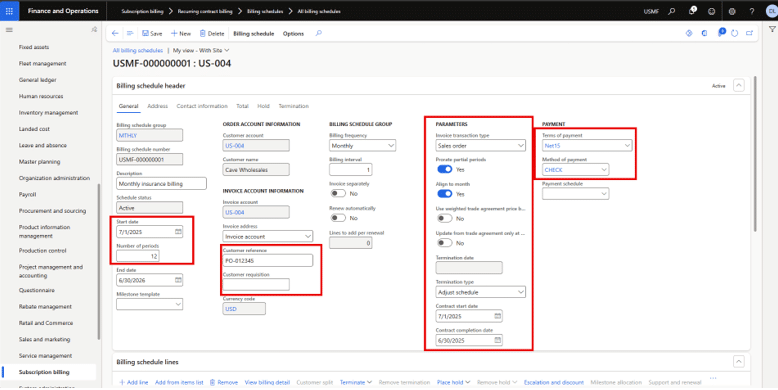
Task: Open the End date calendar picker
Action: coord(178,280)
